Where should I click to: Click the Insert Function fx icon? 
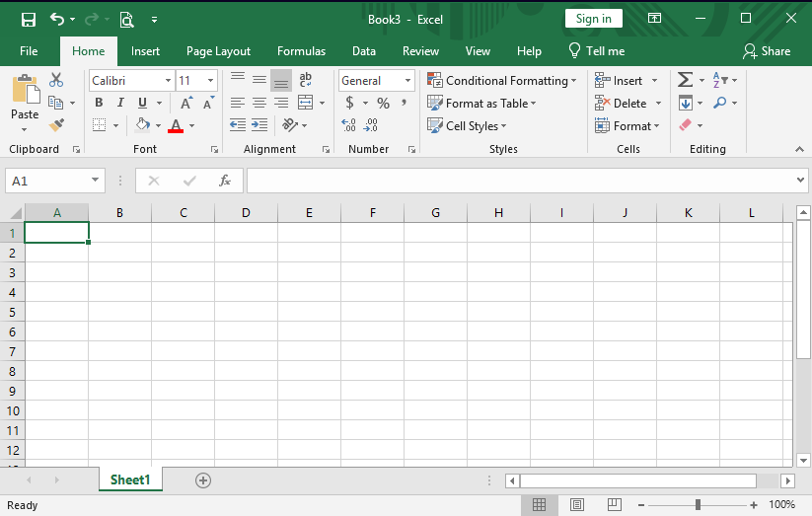click(225, 181)
